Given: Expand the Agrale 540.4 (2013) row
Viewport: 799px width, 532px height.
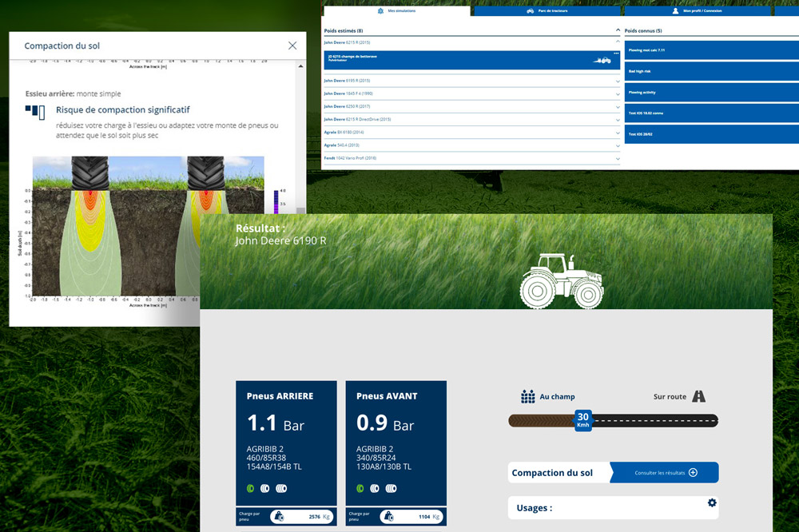Looking at the screenshot, I should 618,145.
